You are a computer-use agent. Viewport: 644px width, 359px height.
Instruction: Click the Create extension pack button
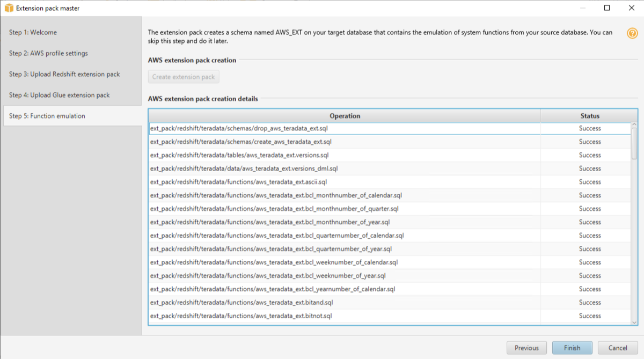tap(184, 76)
